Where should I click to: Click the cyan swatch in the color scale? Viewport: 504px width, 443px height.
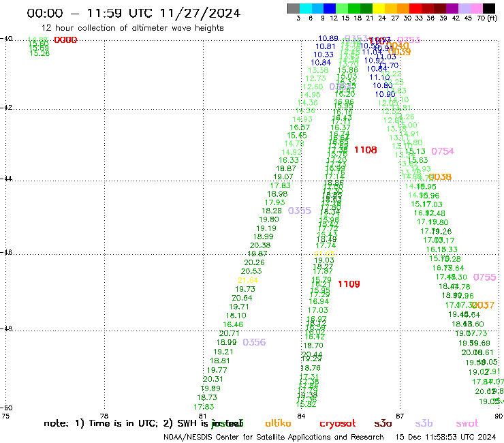coord(306,8)
